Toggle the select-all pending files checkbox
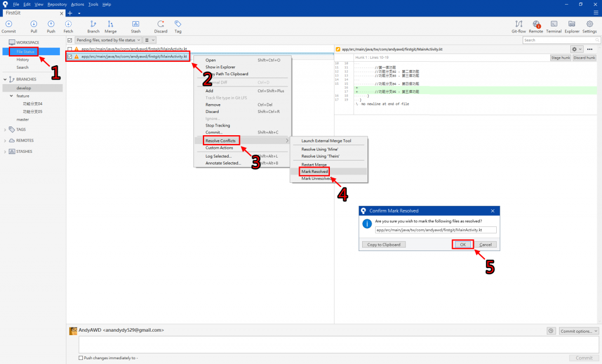Viewport: 602px width, 364px height. (x=69, y=40)
